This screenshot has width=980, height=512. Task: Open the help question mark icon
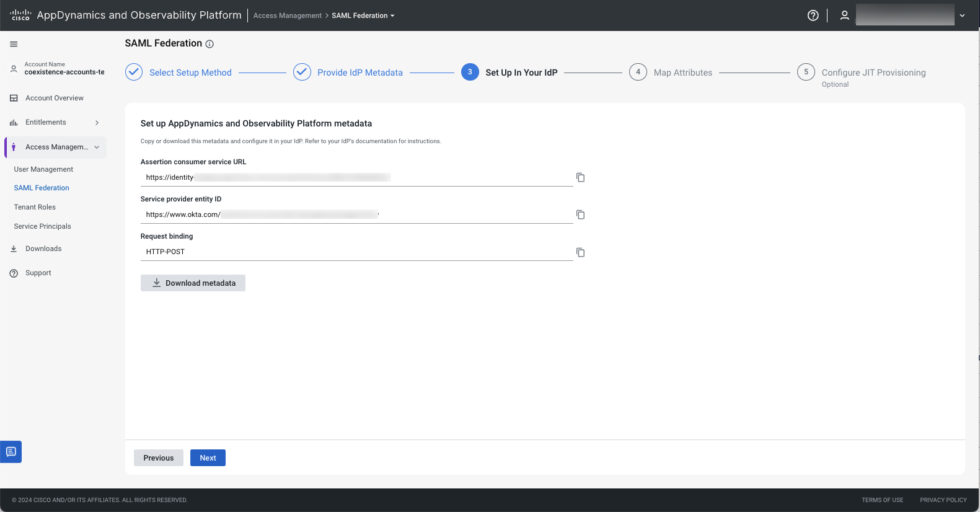point(813,15)
